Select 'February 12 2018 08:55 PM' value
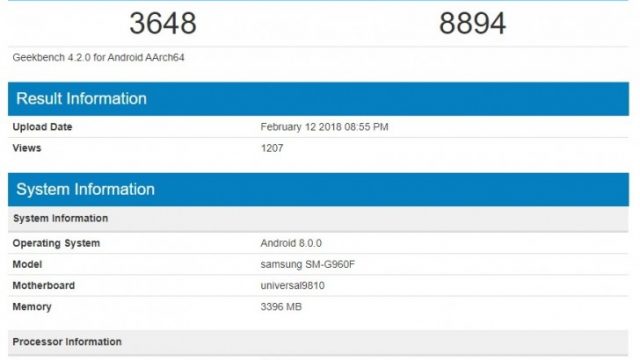 [x=324, y=127]
